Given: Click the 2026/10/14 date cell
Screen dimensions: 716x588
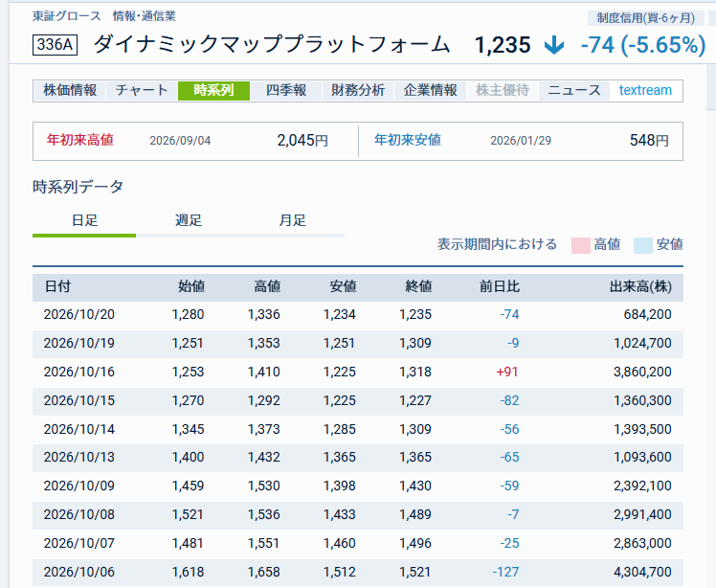Looking at the screenshot, I should [79, 429].
